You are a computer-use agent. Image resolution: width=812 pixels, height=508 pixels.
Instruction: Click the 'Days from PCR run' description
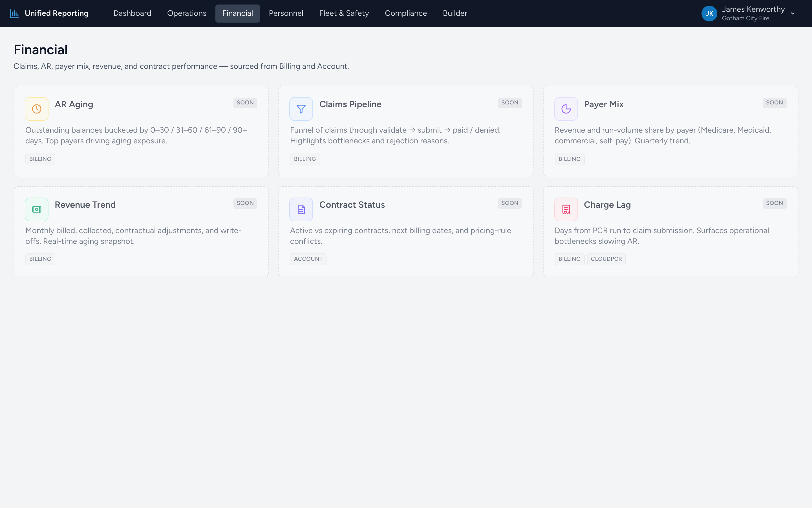click(662, 236)
